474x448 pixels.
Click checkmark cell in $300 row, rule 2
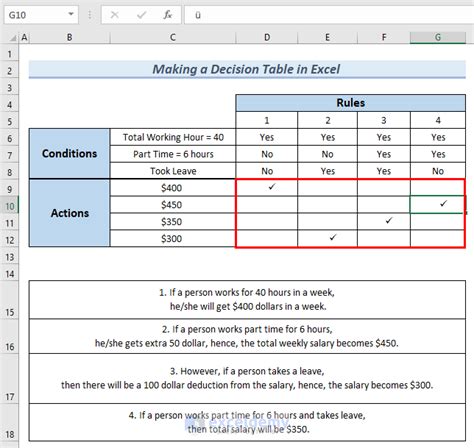click(327, 238)
